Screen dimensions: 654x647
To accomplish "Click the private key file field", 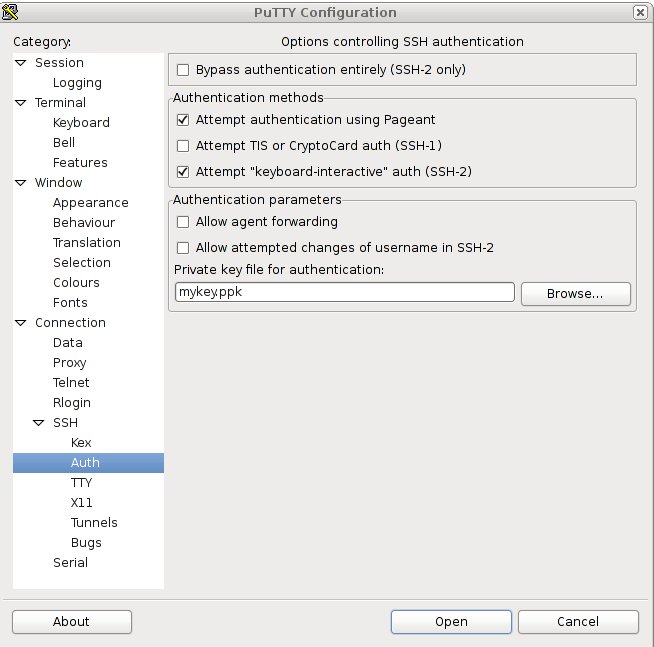I will click(x=345, y=292).
